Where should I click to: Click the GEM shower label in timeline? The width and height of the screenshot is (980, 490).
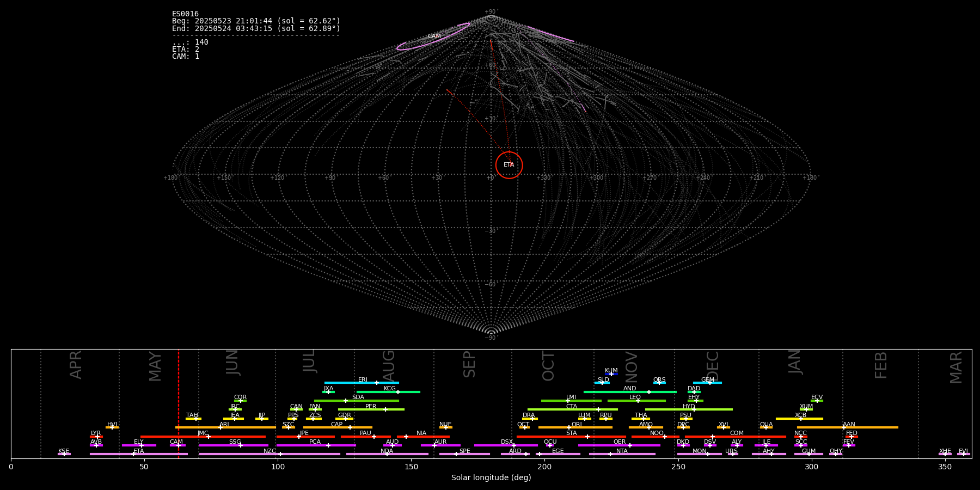tap(708, 379)
